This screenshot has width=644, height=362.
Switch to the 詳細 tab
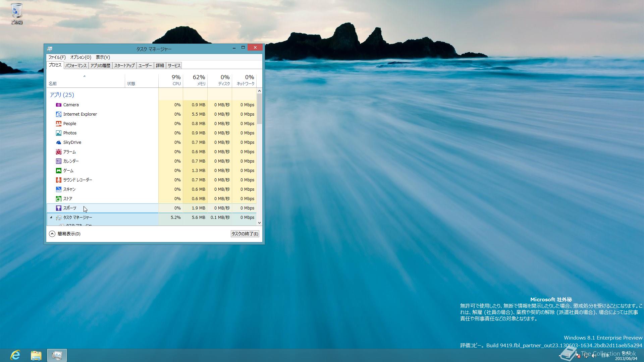[x=160, y=66]
